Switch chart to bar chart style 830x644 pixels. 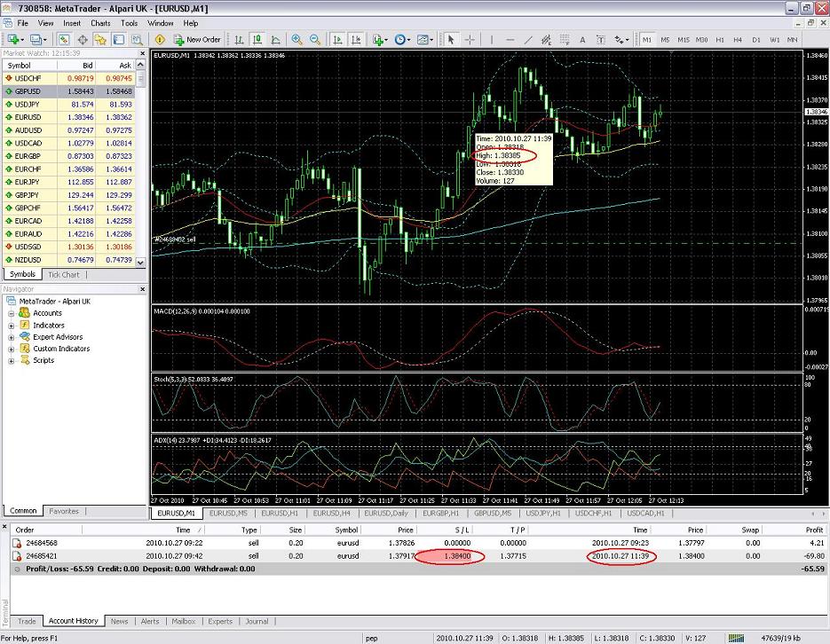238,39
